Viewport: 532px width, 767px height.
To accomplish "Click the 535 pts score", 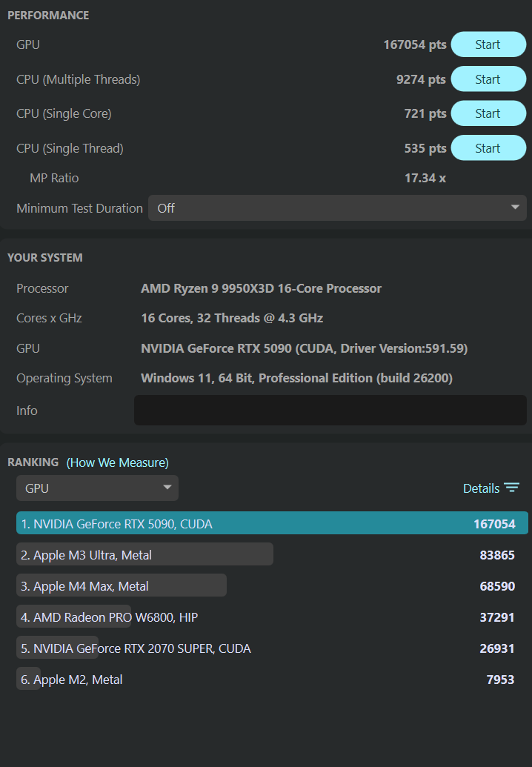I will tap(425, 148).
